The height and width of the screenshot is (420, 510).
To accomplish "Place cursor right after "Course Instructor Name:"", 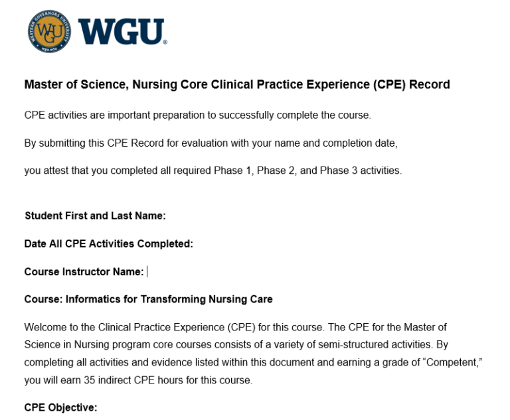I will click(145, 271).
